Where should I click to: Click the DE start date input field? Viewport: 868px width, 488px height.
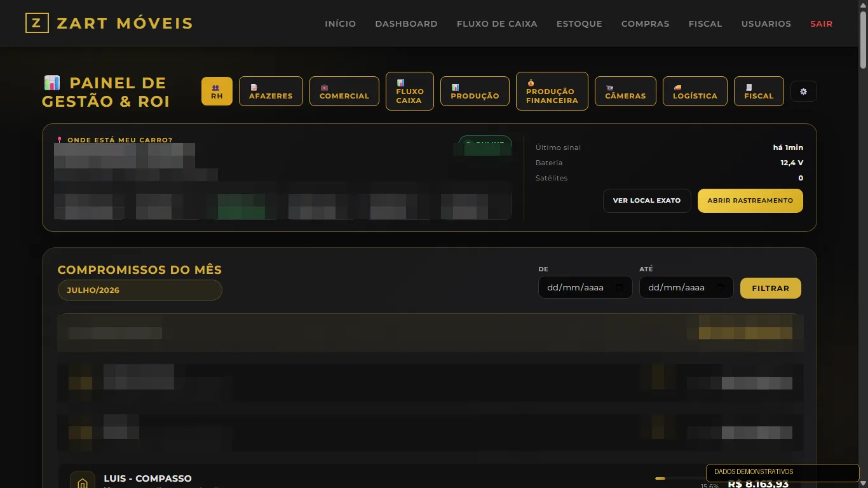click(x=585, y=287)
